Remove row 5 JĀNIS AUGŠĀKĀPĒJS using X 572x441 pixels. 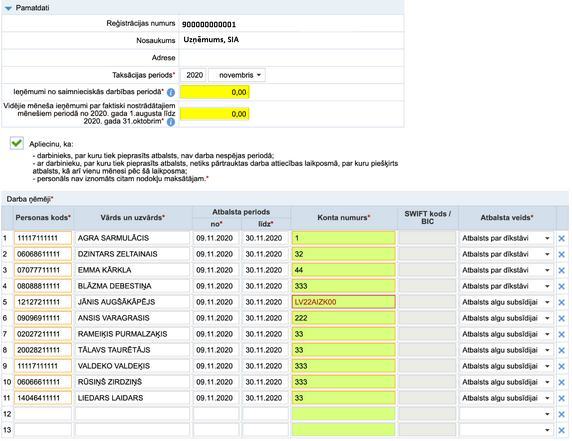point(561,302)
